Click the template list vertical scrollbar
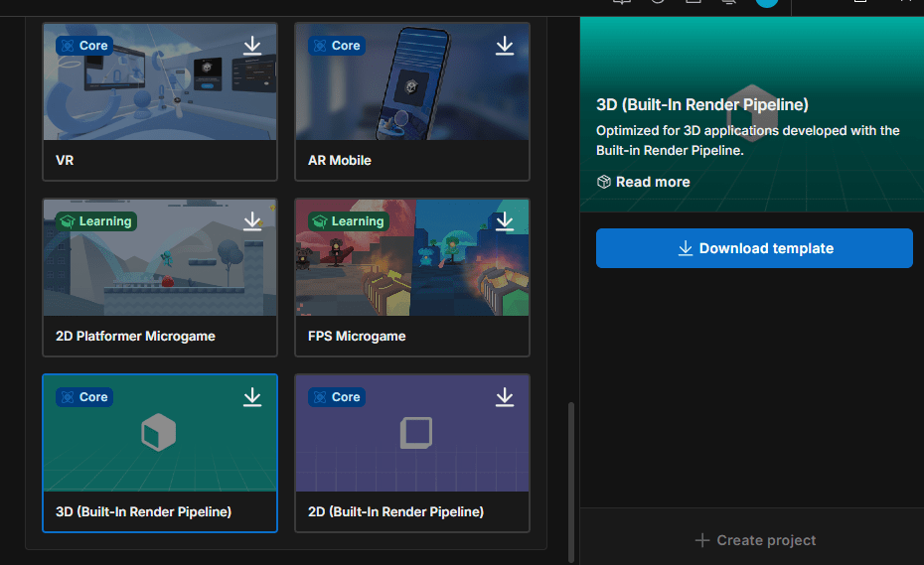The width and height of the screenshot is (924, 565). point(570,477)
